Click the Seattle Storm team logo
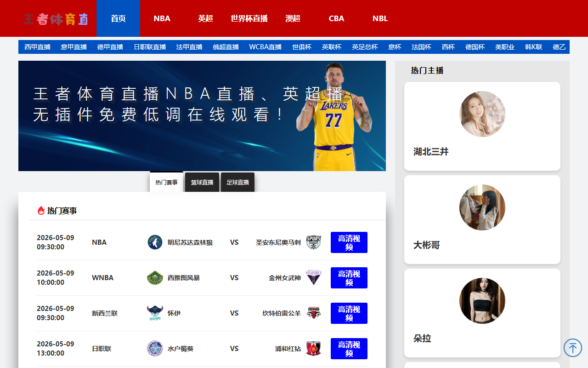Image resolution: width=588 pixels, height=368 pixels. click(x=155, y=278)
